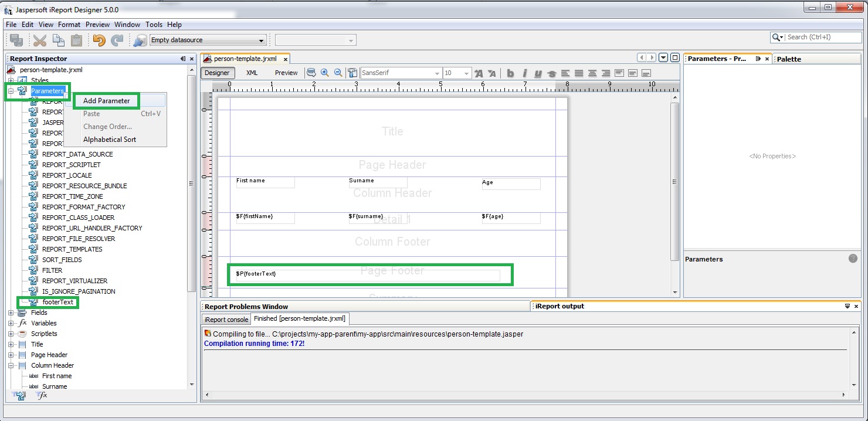The image size is (868, 421).
Task: Click the Undo arrow icon
Action: coord(100,40)
